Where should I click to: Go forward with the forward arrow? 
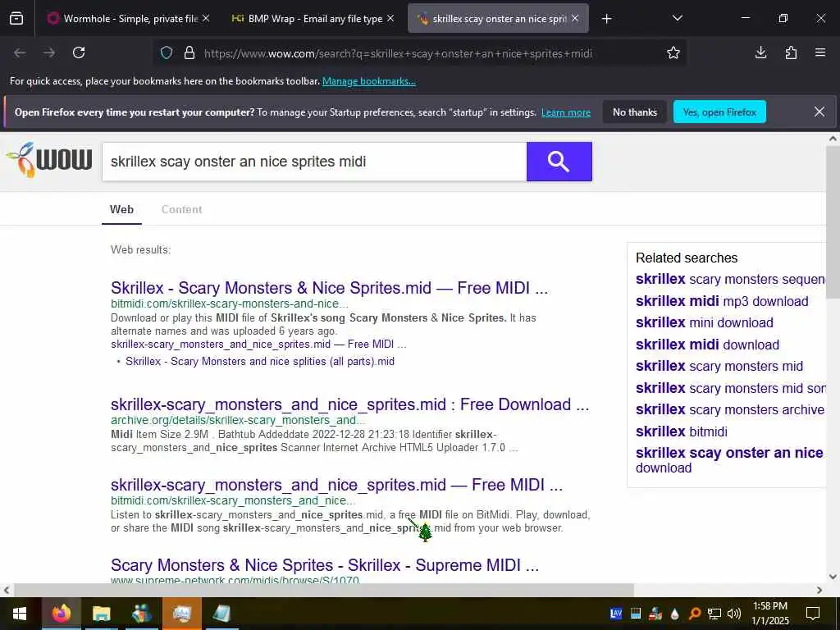(49, 52)
